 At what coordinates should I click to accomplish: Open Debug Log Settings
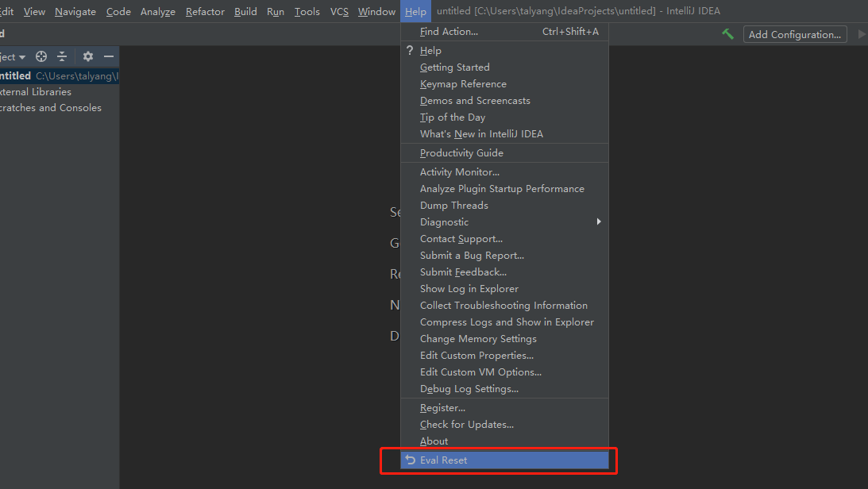point(504,388)
